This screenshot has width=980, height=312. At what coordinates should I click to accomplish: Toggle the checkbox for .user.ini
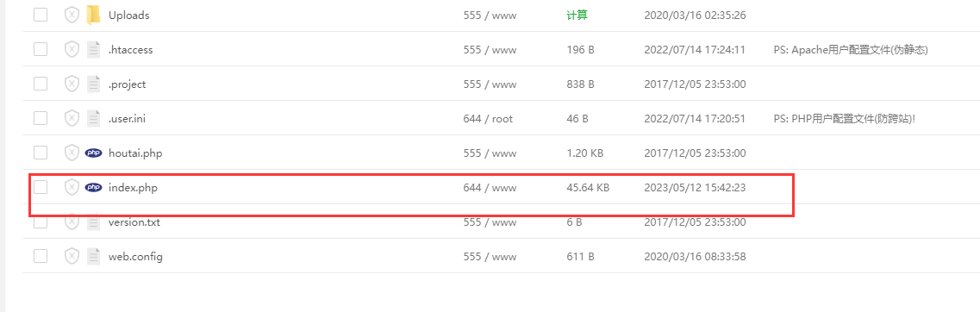(x=41, y=118)
